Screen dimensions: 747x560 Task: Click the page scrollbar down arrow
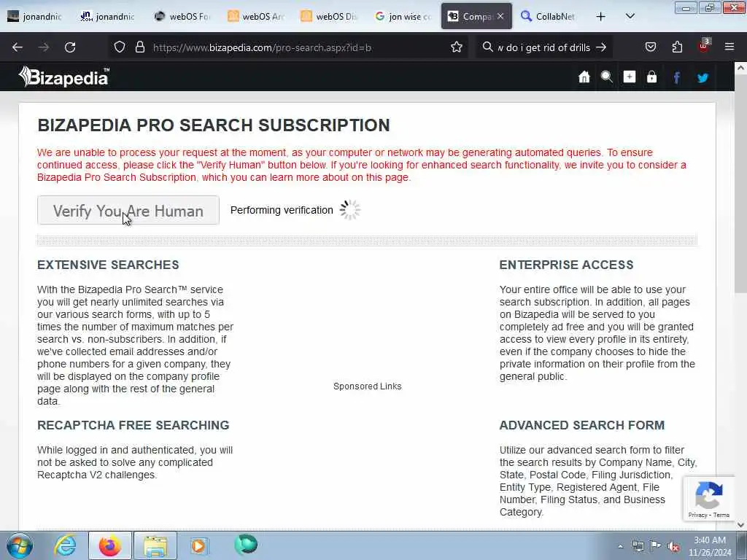(741, 524)
